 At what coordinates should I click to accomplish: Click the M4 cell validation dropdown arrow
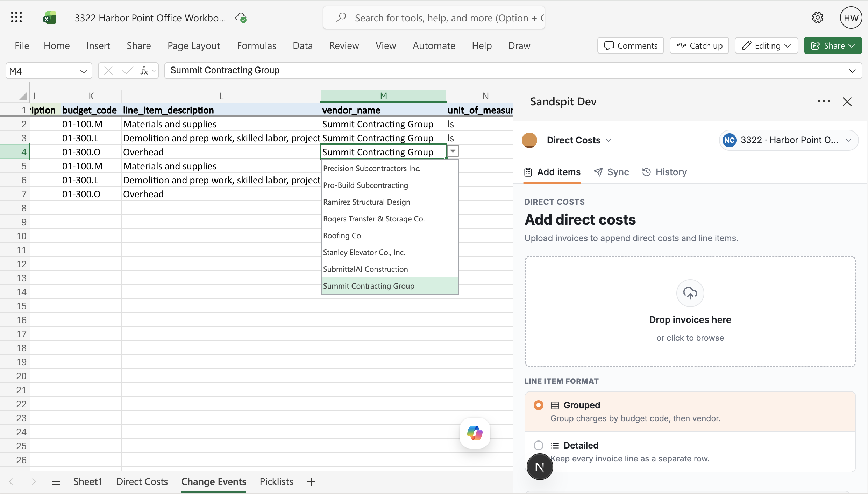[453, 151]
